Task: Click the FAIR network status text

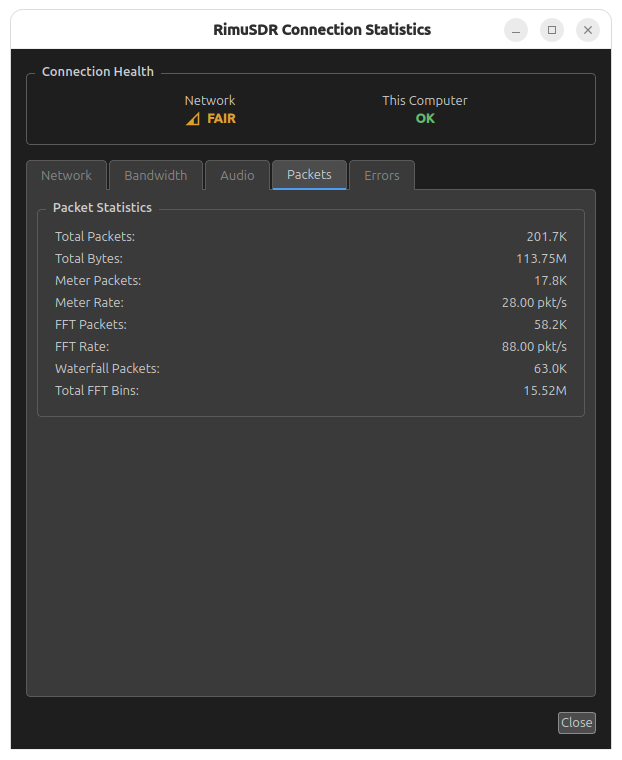Action: pos(222,119)
